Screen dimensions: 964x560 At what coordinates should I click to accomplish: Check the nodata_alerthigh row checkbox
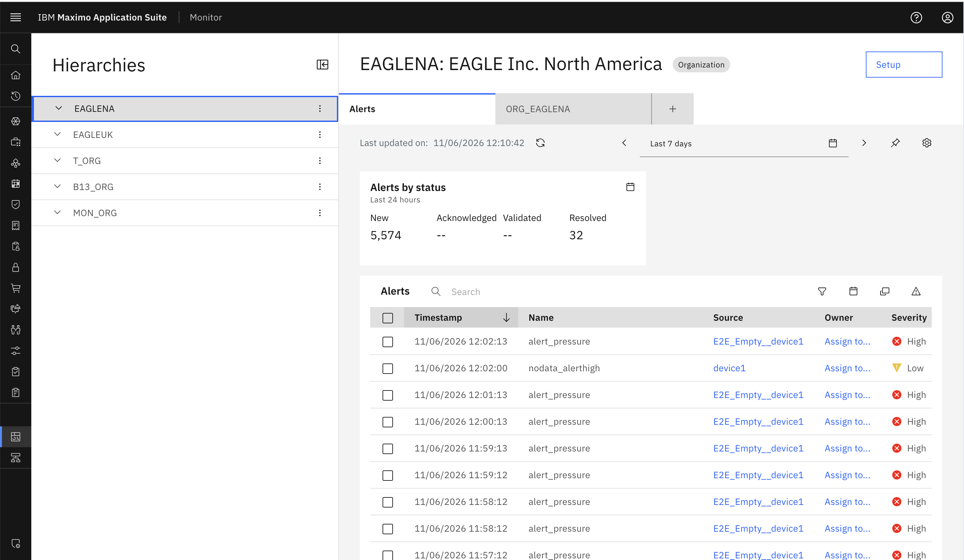[x=387, y=368]
